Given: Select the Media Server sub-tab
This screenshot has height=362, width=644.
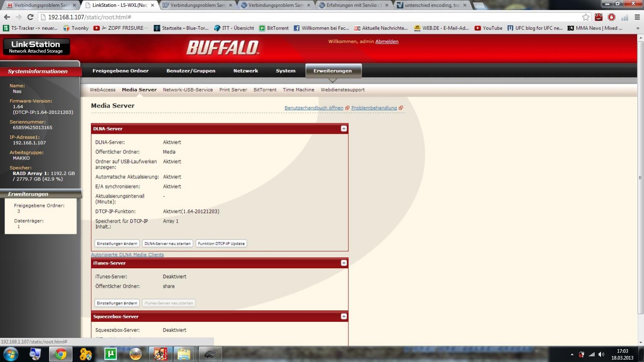Looking at the screenshot, I should pyautogui.click(x=139, y=90).
